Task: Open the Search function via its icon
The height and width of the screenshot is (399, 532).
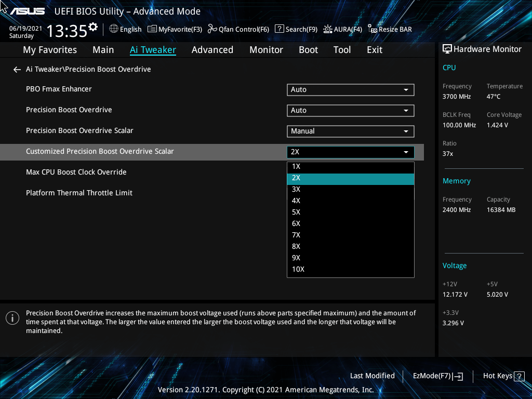Action: pos(279,29)
